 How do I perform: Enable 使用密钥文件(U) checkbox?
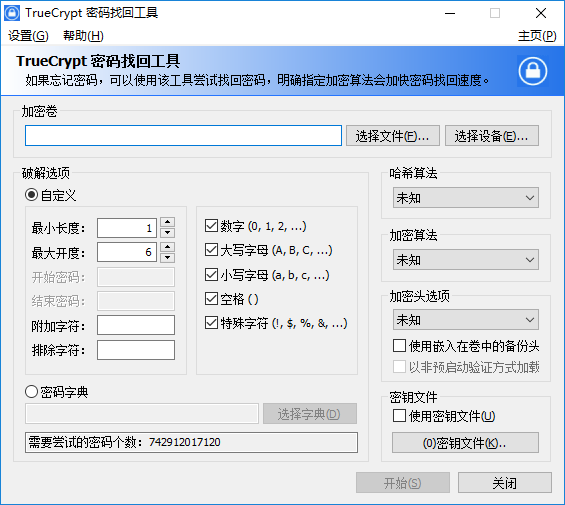[x=399, y=416]
